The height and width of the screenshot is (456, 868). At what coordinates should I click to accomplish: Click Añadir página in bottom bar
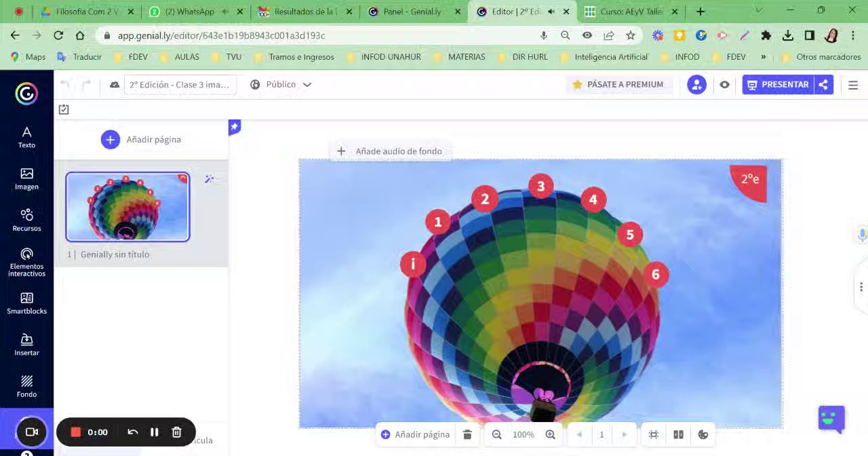[415, 434]
